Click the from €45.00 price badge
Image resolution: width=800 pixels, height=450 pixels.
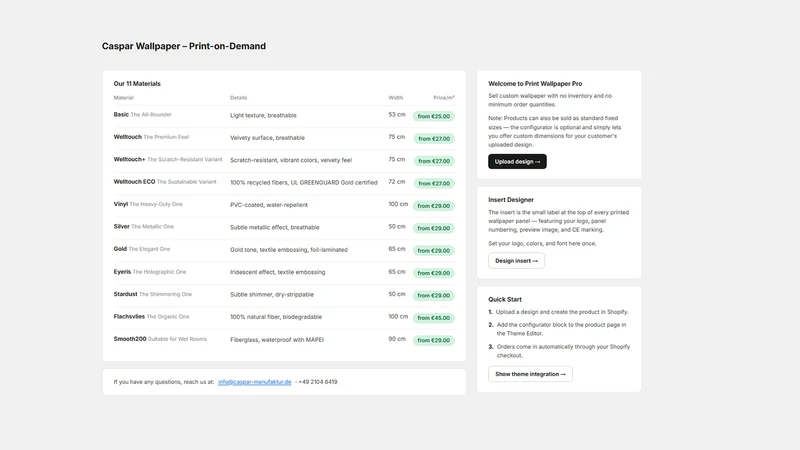click(x=434, y=318)
